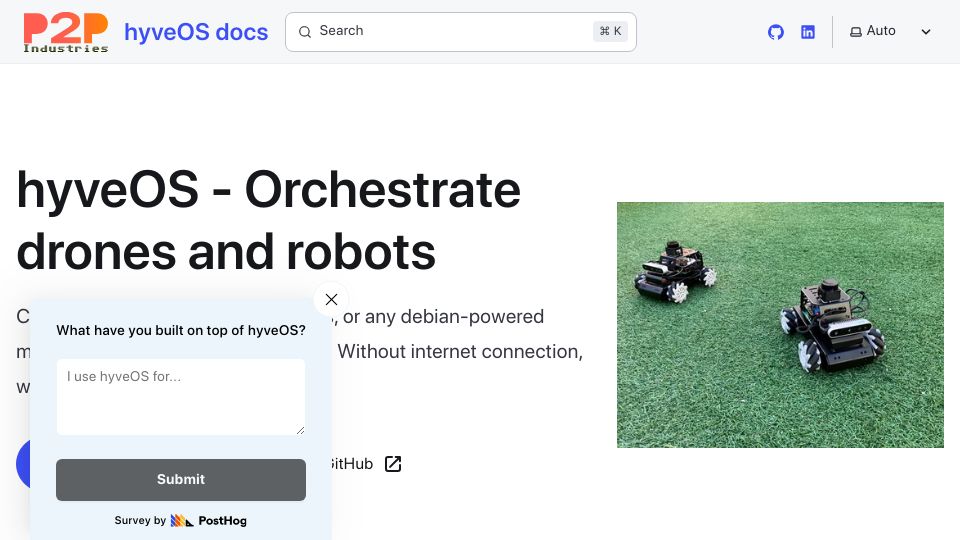Screen dimensions: 960x540
Task: Close the survey popup
Action: pos(331,299)
